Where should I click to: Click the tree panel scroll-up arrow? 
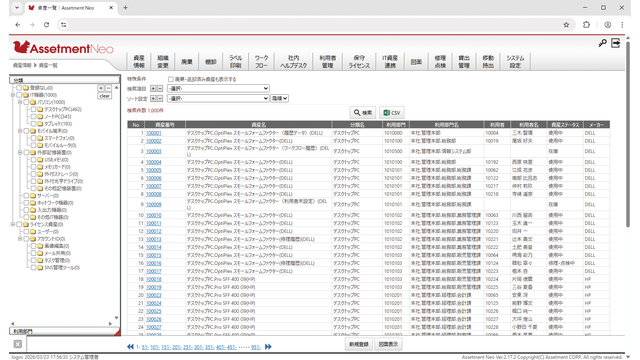pos(117,88)
